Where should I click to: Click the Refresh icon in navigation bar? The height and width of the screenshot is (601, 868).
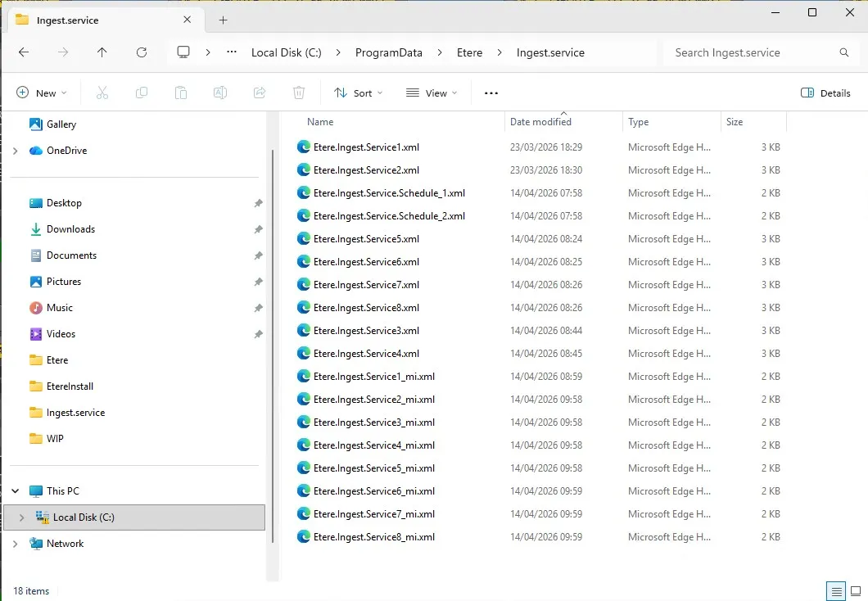142,52
